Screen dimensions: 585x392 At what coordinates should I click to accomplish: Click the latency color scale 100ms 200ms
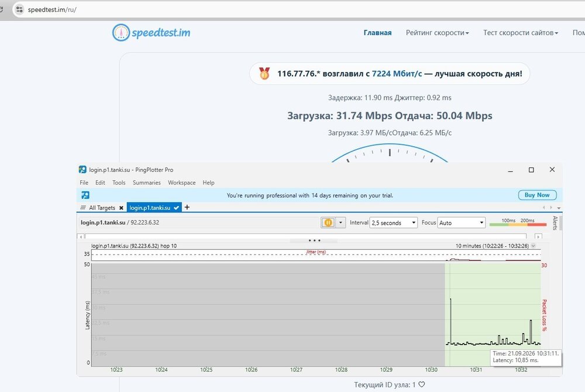[x=518, y=222]
